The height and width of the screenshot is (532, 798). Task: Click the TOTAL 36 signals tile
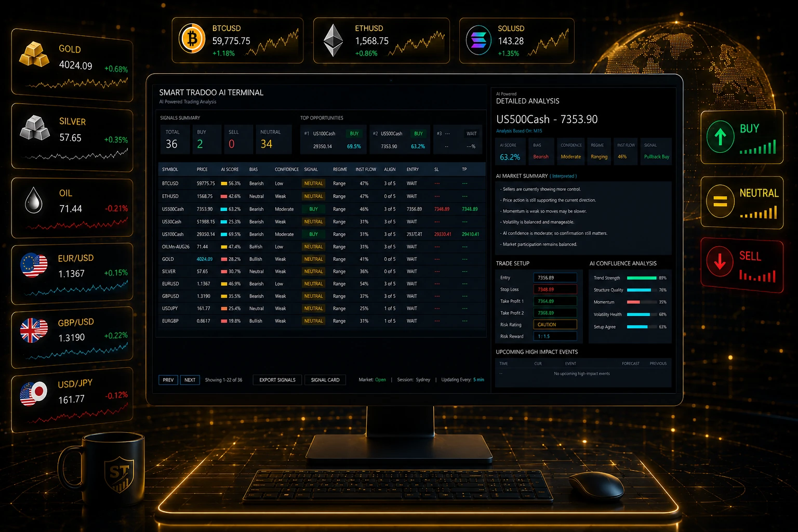pos(175,139)
